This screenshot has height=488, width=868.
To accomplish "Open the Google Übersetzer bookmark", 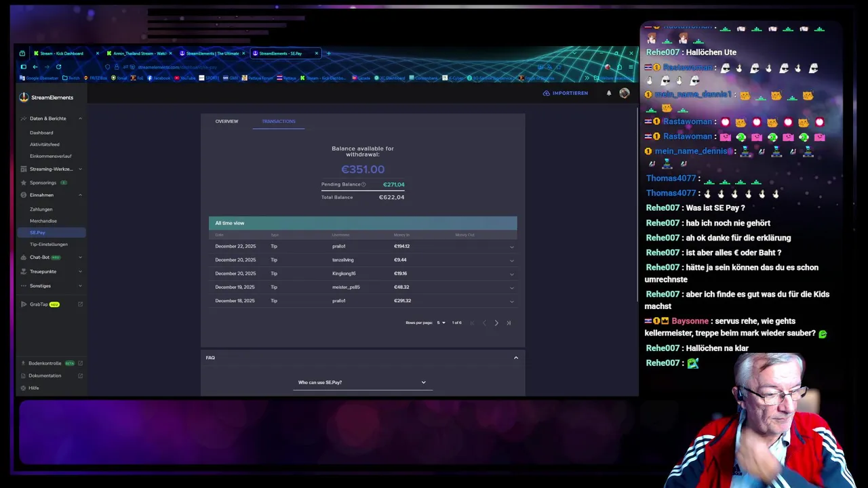I will pos(39,78).
